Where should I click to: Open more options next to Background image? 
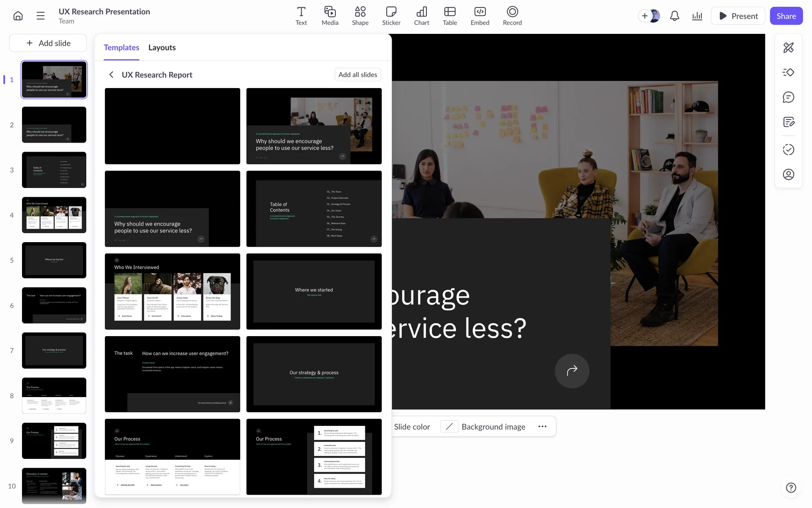pos(542,427)
